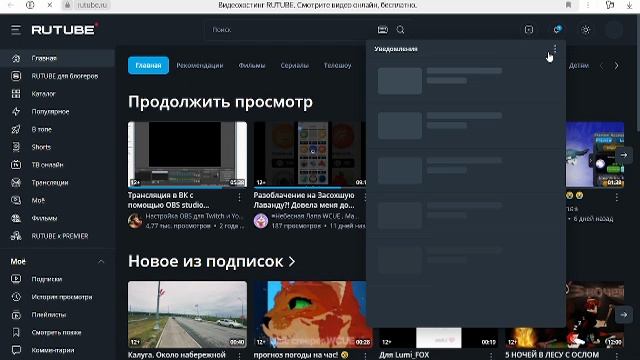This screenshot has height=360, width=640.
Task: Go to Главная in the sidebar
Action: (x=57, y=58)
